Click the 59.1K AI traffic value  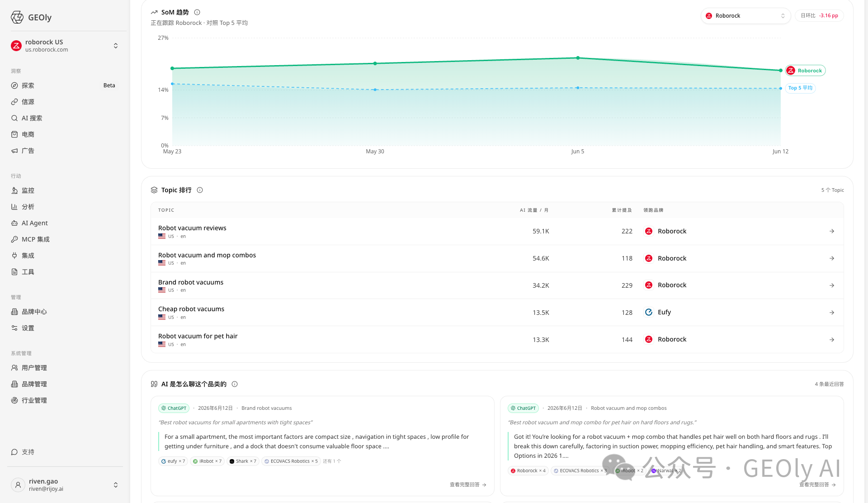(541, 231)
